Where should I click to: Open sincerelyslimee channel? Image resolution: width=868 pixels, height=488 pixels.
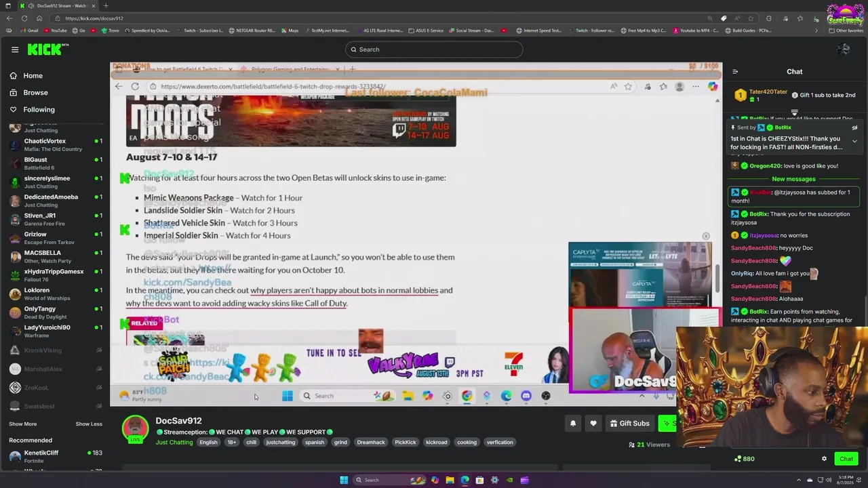pos(56,182)
